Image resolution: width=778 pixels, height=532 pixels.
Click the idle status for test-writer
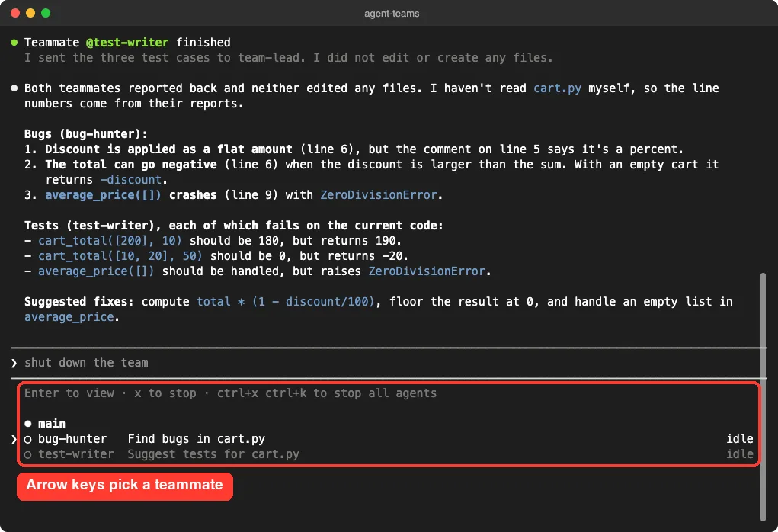(x=739, y=454)
